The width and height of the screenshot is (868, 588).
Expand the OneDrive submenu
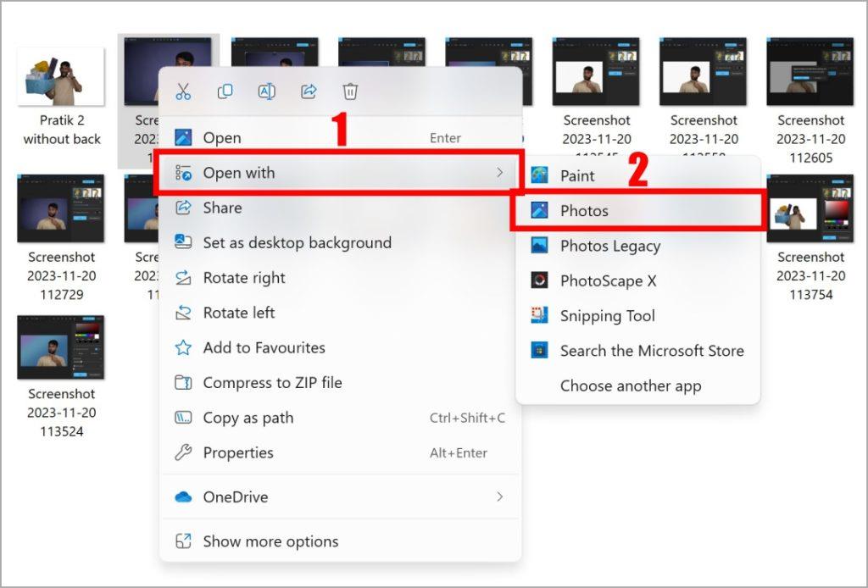(x=340, y=496)
